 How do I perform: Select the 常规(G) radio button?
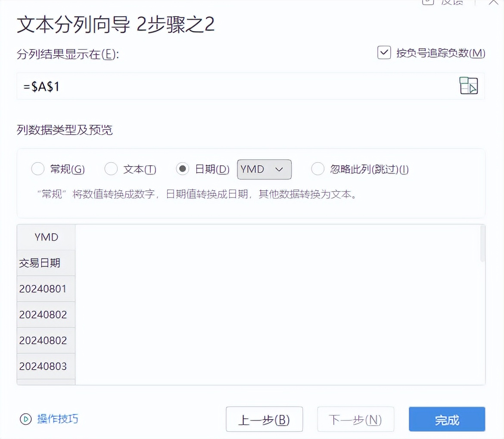[37, 169]
